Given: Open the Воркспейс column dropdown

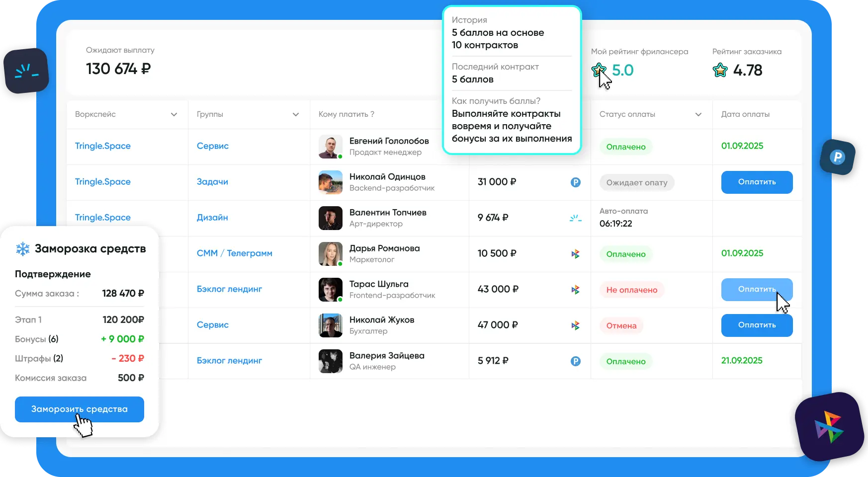Looking at the screenshot, I should coord(174,114).
